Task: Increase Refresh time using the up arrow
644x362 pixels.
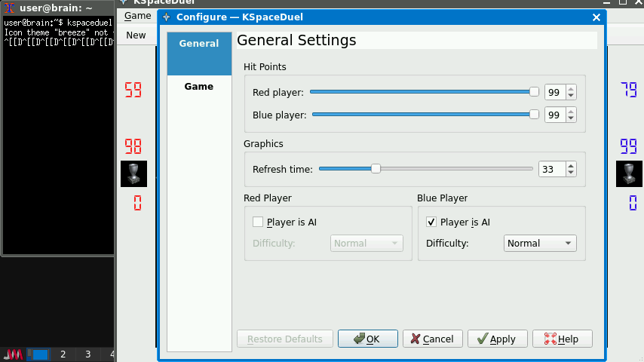Action: pyautogui.click(x=571, y=165)
